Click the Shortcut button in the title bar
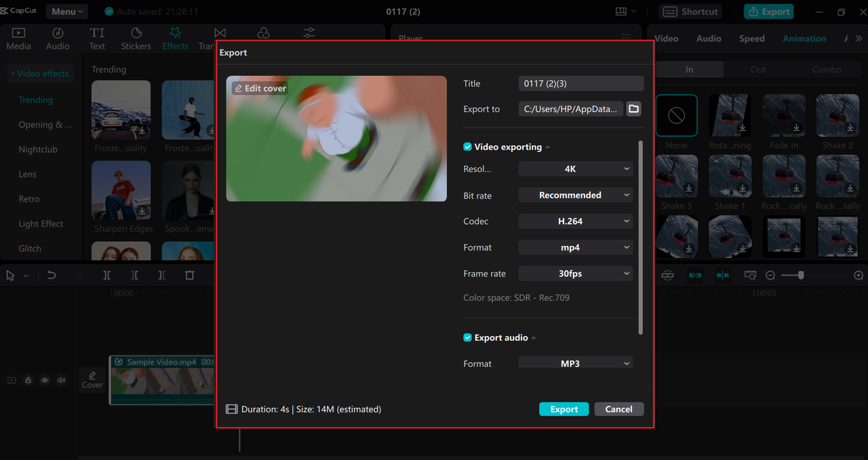Image resolution: width=868 pixels, height=460 pixels. click(690, 12)
